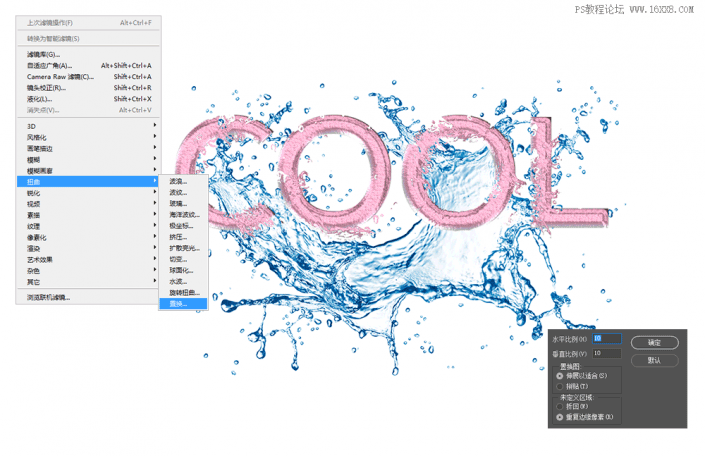Choose 波浪 in the distort submenu
The height and width of the screenshot is (456, 705).
(x=183, y=181)
